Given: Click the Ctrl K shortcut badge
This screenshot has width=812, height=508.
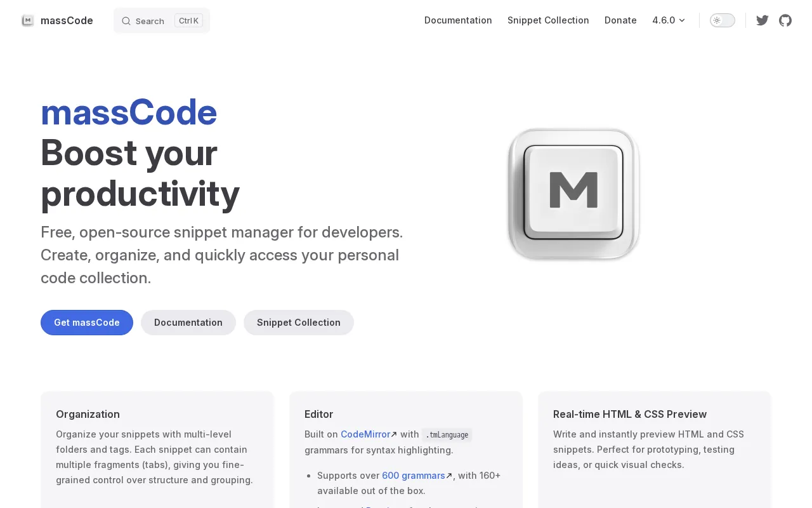Looking at the screenshot, I should [188, 21].
